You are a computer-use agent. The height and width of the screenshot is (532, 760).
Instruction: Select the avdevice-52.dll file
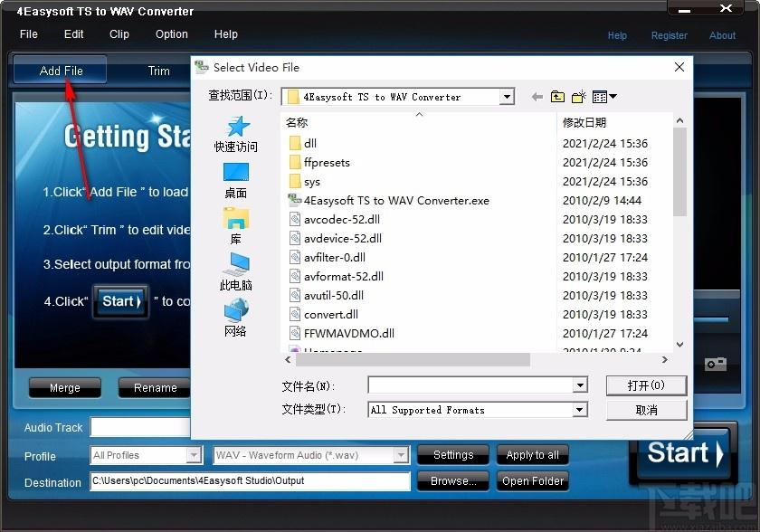pyautogui.click(x=336, y=238)
